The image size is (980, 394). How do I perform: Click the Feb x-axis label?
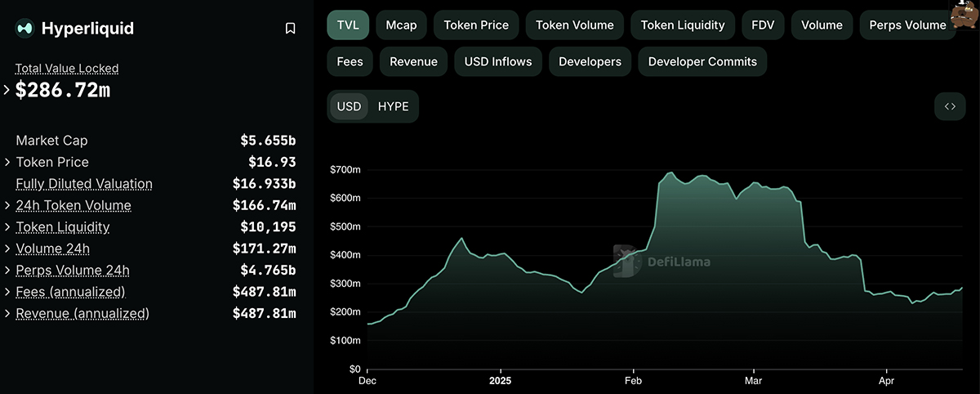(633, 381)
